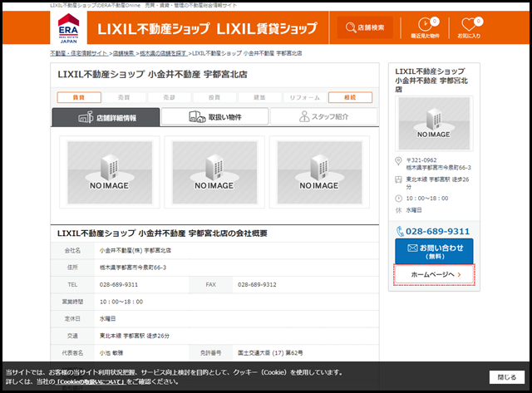Click the ERA Japan logo
The width and height of the screenshot is (532, 393).
[68, 27]
